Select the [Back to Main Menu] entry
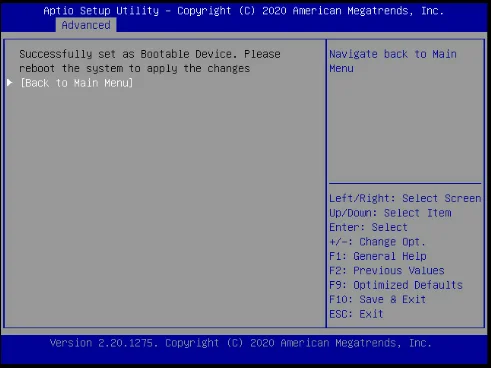491x368 pixels. coord(77,83)
